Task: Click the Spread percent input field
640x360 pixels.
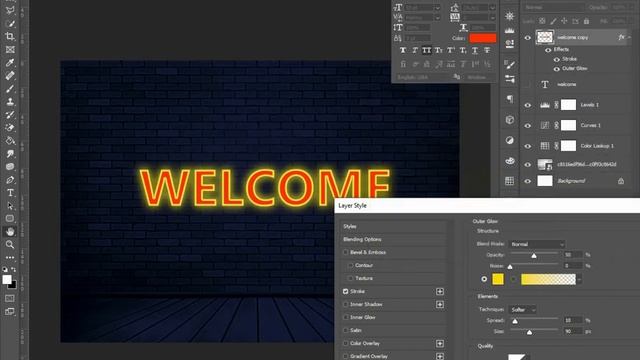Action: tap(573, 320)
